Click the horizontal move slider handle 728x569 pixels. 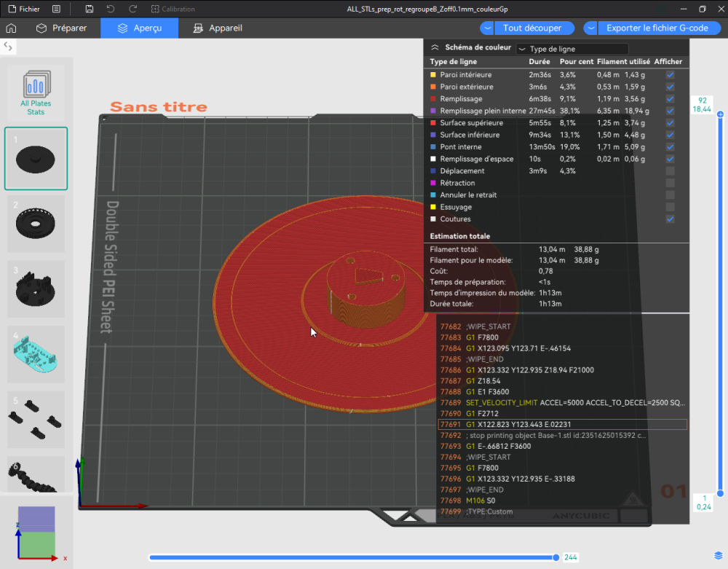(555, 557)
